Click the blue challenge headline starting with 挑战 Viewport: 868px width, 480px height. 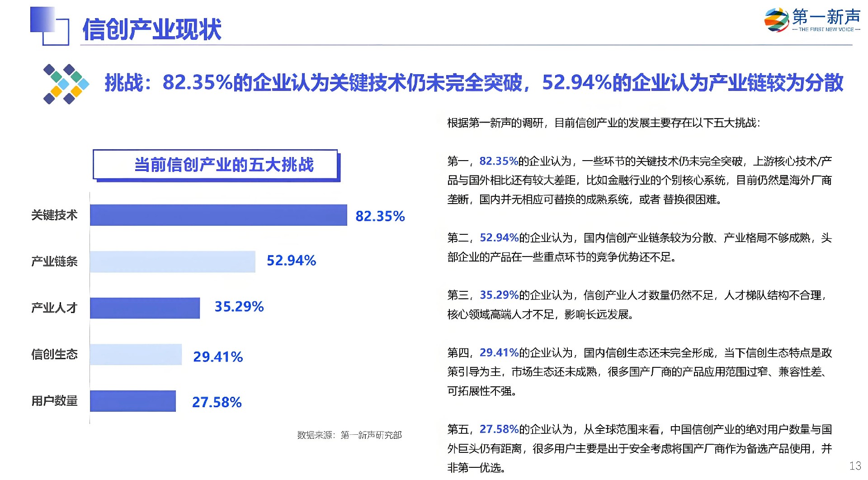coord(473,83)
